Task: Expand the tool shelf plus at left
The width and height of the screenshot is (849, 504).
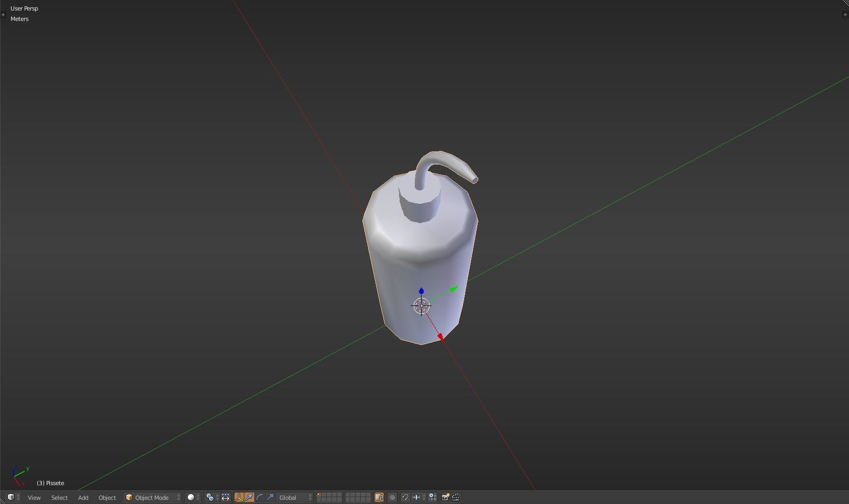Action: 3,14
